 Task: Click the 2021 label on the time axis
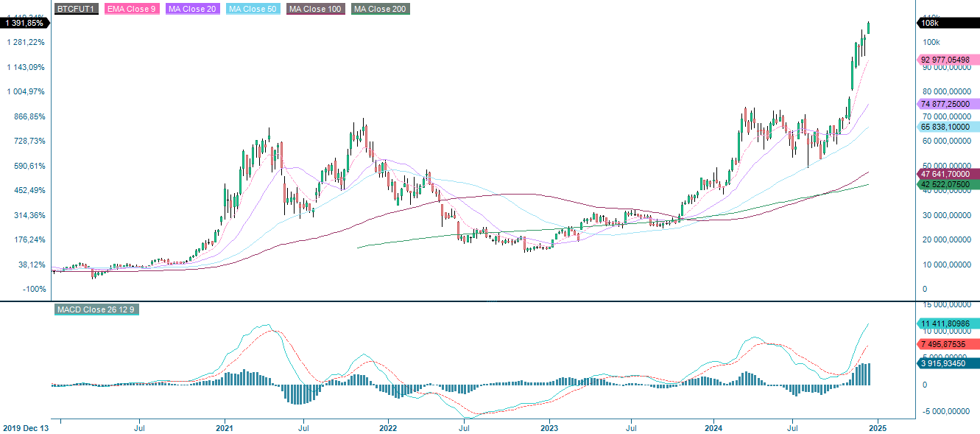point(225,426)
